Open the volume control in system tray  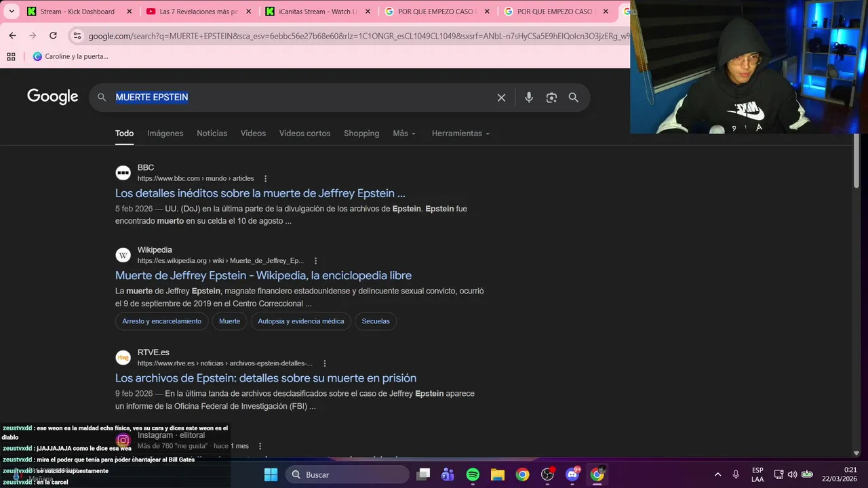pos(792,474)
